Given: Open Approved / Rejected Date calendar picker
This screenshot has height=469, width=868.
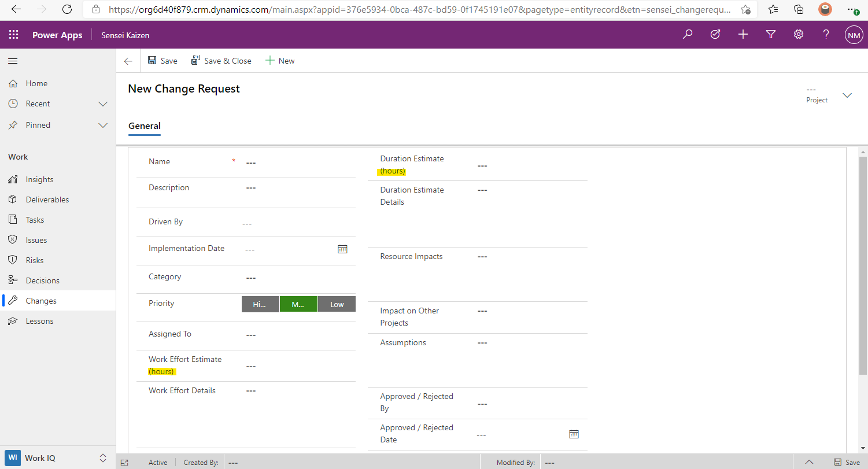Looking at the screenshot, I should pos(574,434).
